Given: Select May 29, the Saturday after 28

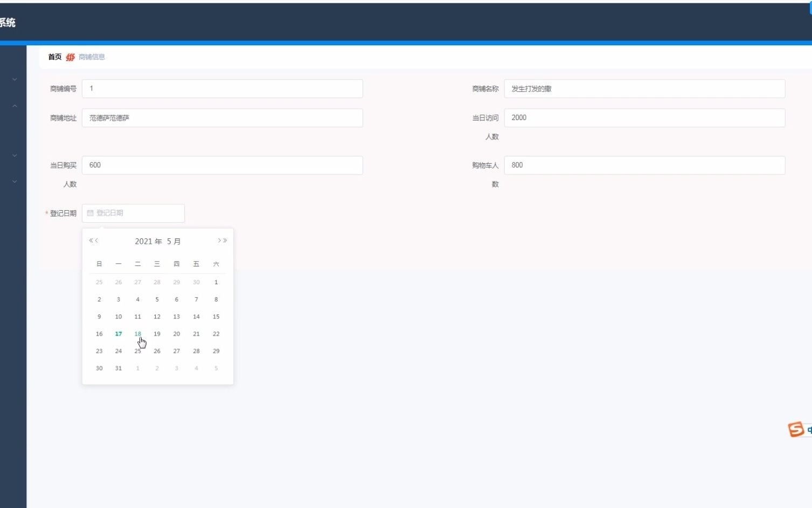Looking at the screenshot, I should 216,351.
